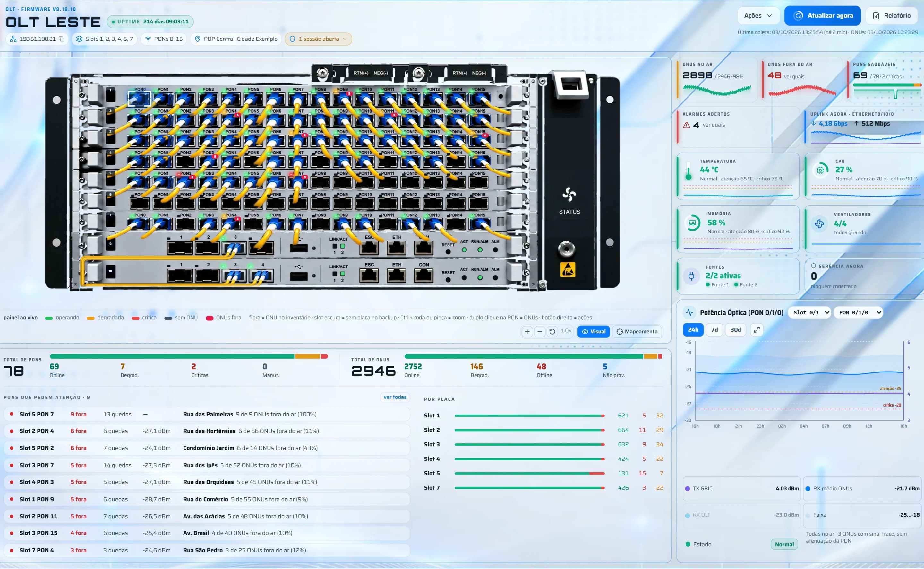Viewport: 924px width, 569px height.
Task: Click the ventiladores fan icon
Action: click(x=819, y=223)
